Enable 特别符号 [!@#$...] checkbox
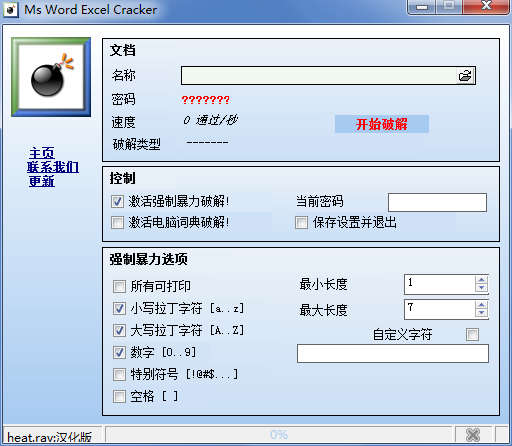Image resolution: width=512 pixels, height=446 pixels. tap(119, 374)
